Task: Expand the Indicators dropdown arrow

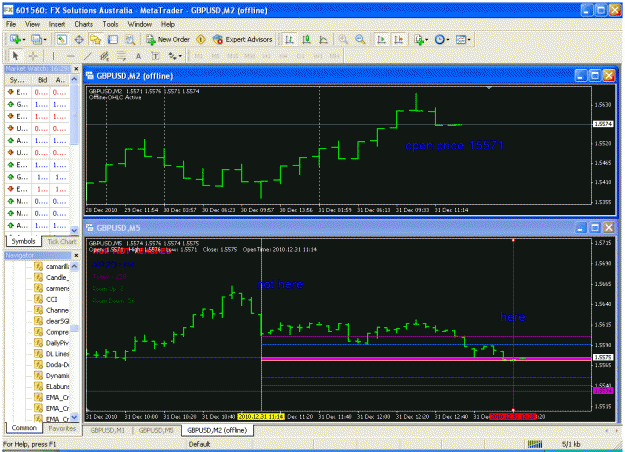Action: [427, 39]
